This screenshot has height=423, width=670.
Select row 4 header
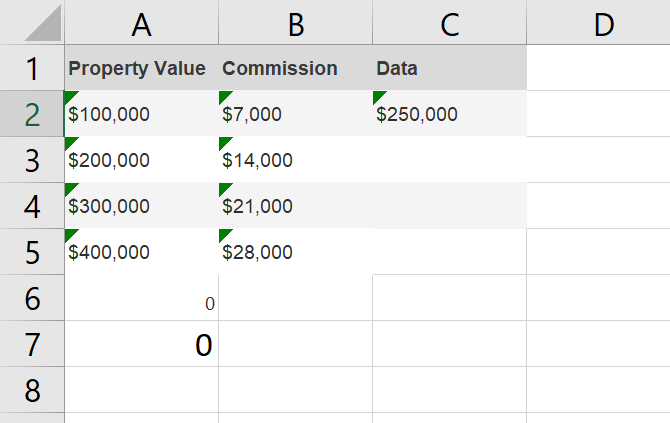[x=32, y=206]
